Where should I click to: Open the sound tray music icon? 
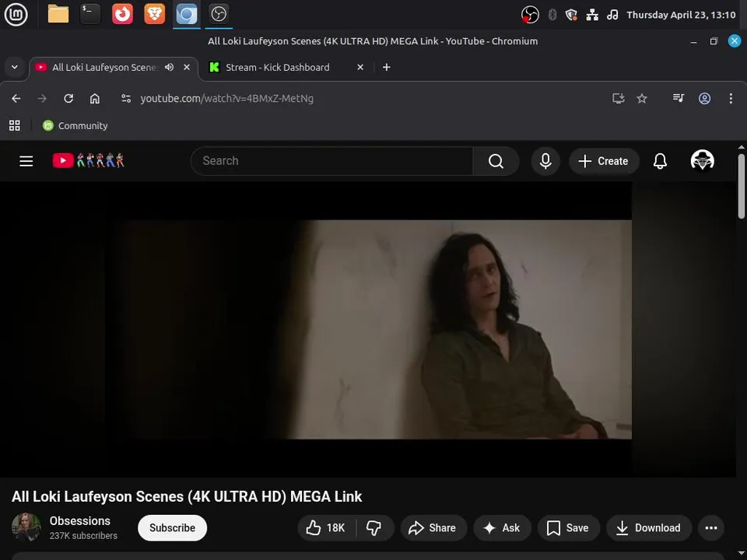[612, 15]
